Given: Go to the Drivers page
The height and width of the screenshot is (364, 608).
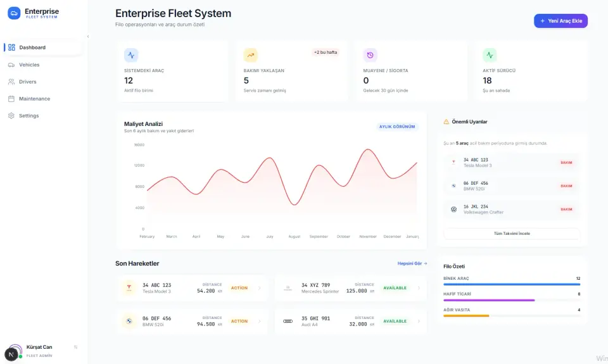Looking at the screenshot, I should pyautogui.click(x=42, y=82).
